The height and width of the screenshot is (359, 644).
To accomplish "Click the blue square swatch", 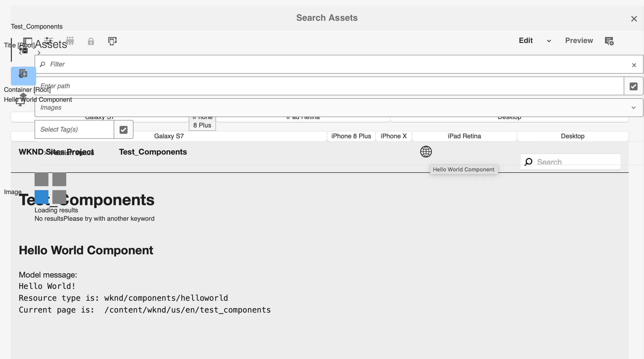I will coord(41,197).
